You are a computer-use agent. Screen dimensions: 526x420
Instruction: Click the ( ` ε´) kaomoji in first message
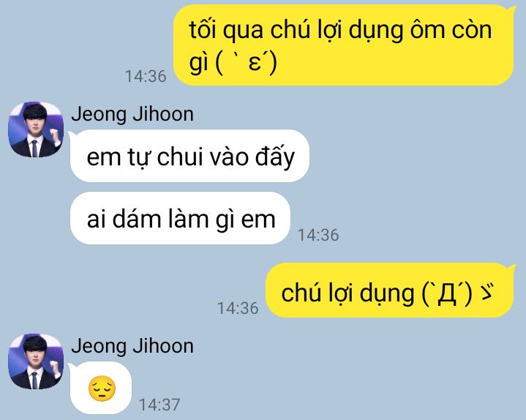tap(247, 62)
